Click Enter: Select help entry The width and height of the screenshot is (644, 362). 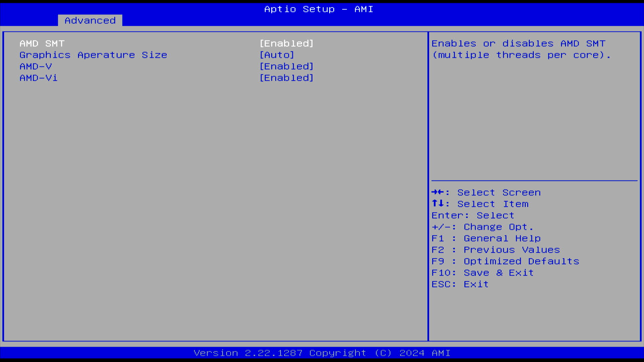(x=473, y=216)
